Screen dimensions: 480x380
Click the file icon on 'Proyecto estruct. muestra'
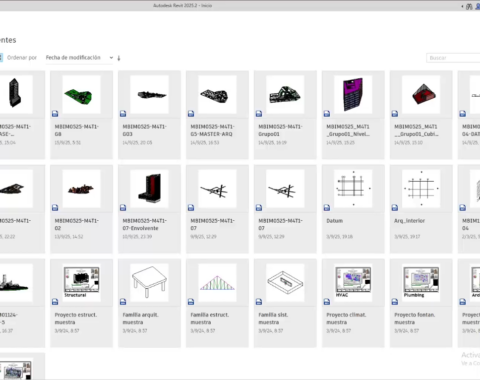pyautogui.click(x=55, y=302)
